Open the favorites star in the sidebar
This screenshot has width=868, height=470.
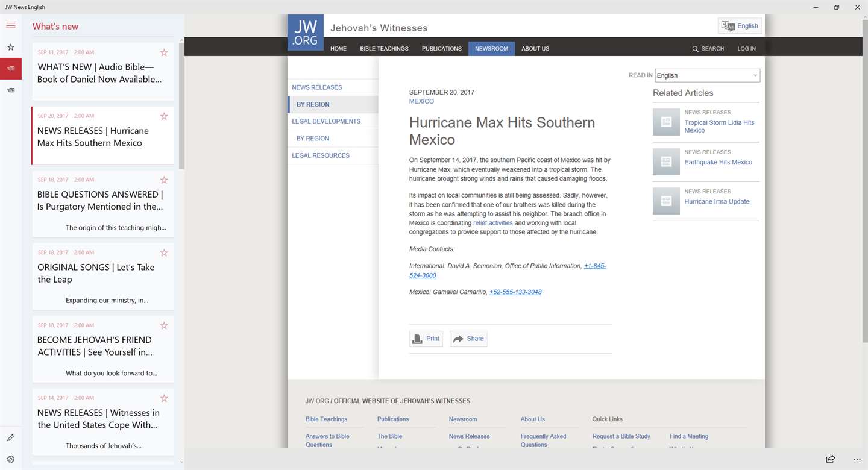tap(11, 47)
